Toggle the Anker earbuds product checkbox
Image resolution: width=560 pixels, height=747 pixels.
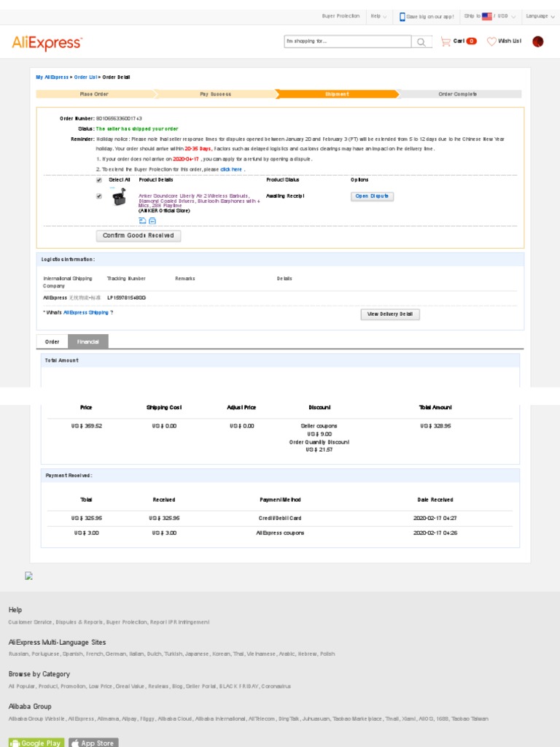[x=99, y=196]
